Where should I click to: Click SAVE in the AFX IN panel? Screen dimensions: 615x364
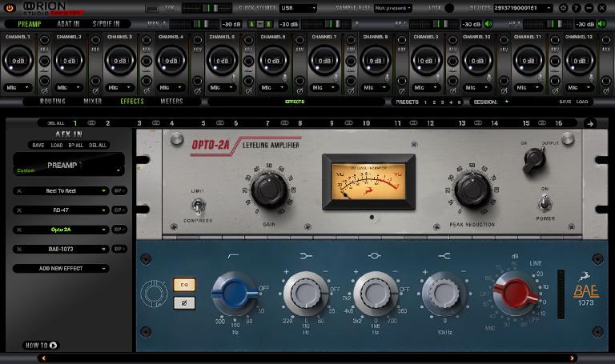pos(38,146)
